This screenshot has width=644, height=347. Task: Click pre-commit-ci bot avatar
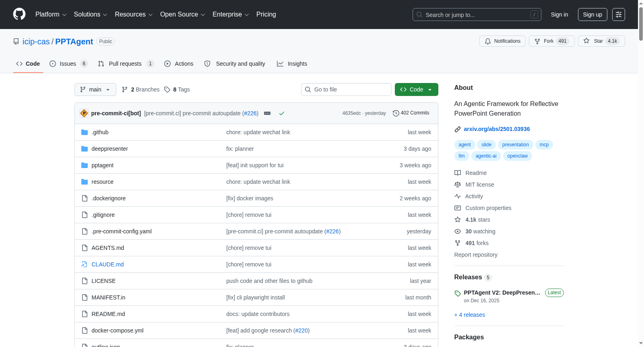click(84, 113)
